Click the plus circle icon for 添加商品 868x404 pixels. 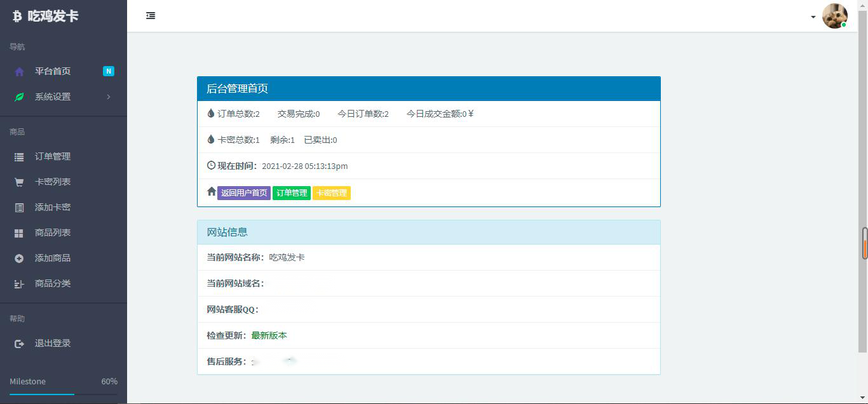[19, 259]
